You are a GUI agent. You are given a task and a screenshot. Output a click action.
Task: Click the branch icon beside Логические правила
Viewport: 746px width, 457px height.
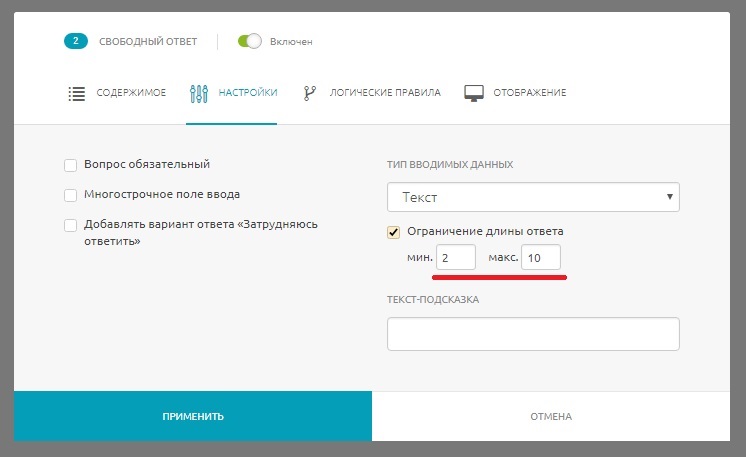[x=310, y=93]
